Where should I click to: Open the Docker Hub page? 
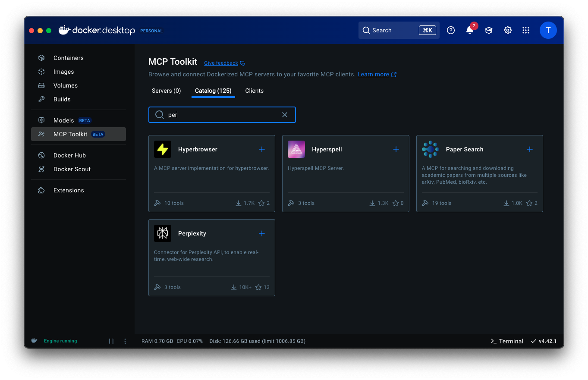tap(78, 155)
